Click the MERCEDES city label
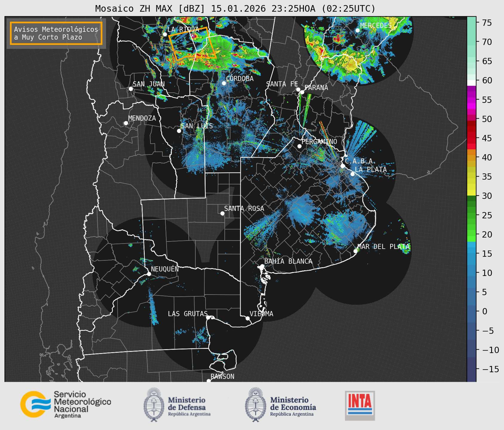 pyautogui.click(x=376, y=25)
